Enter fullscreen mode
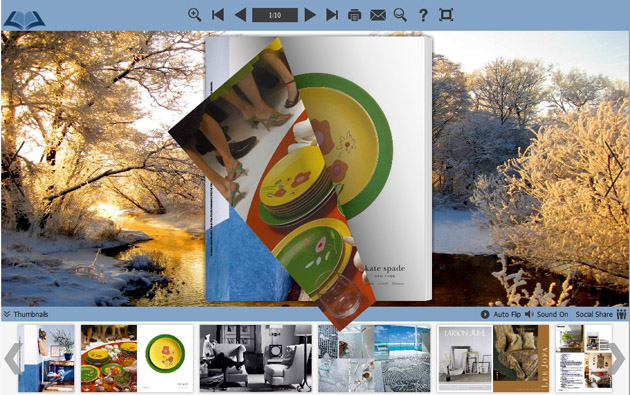Image resolution: width=630 pixels, height=395 pixels. pos(446,15)
